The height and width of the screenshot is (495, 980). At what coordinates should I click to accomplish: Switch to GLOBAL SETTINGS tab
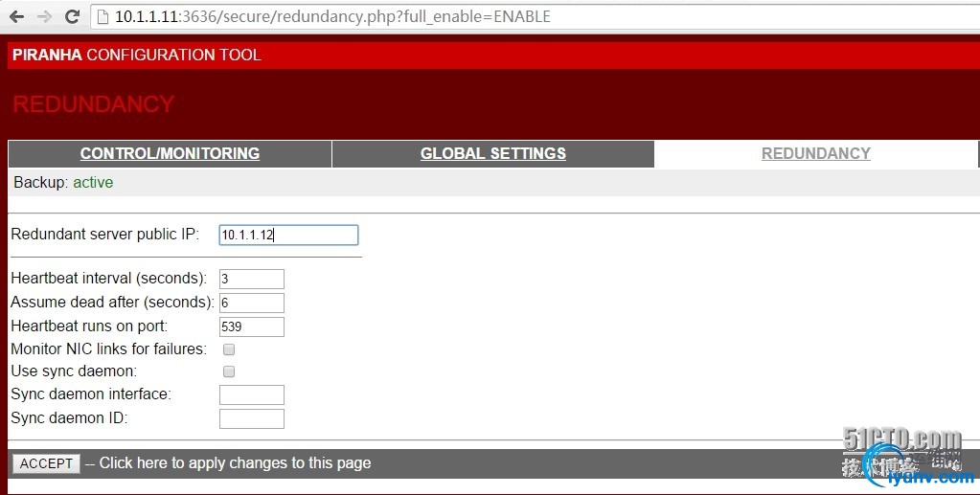[493, 154]
